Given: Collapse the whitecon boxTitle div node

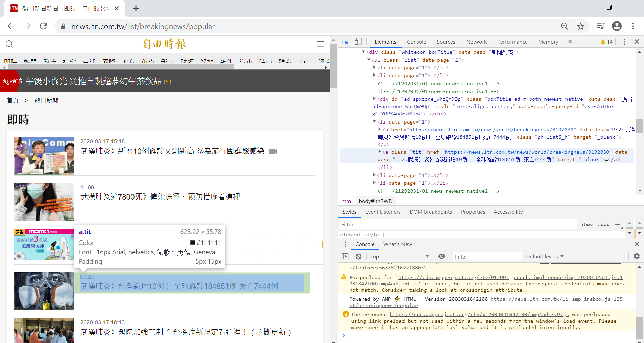Looking at the screenshot, I should point(363,52).
